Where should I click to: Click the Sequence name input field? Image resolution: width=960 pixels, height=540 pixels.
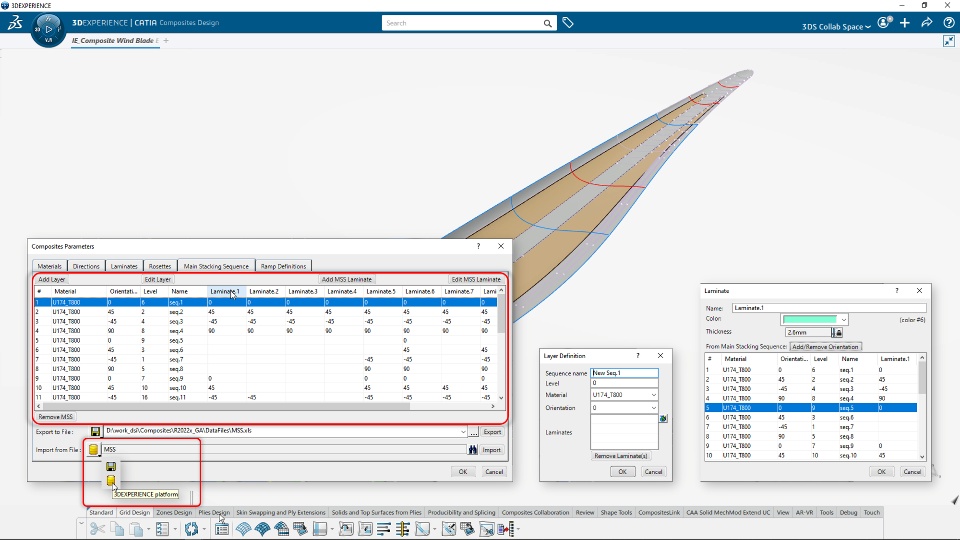[624, 373]
